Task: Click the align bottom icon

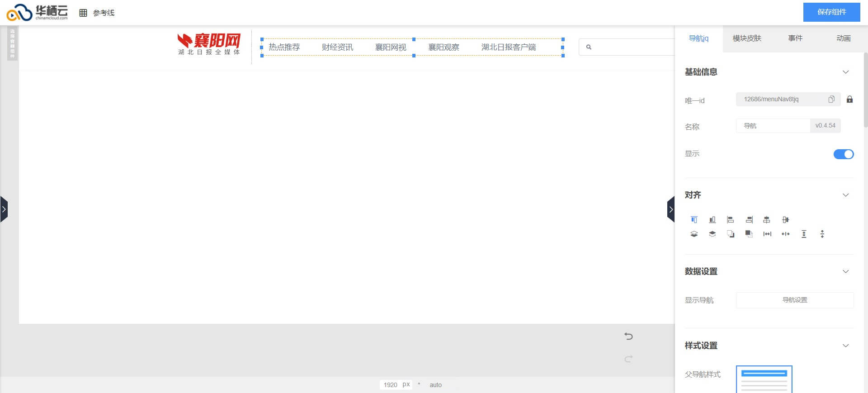Action: point(712,220)
